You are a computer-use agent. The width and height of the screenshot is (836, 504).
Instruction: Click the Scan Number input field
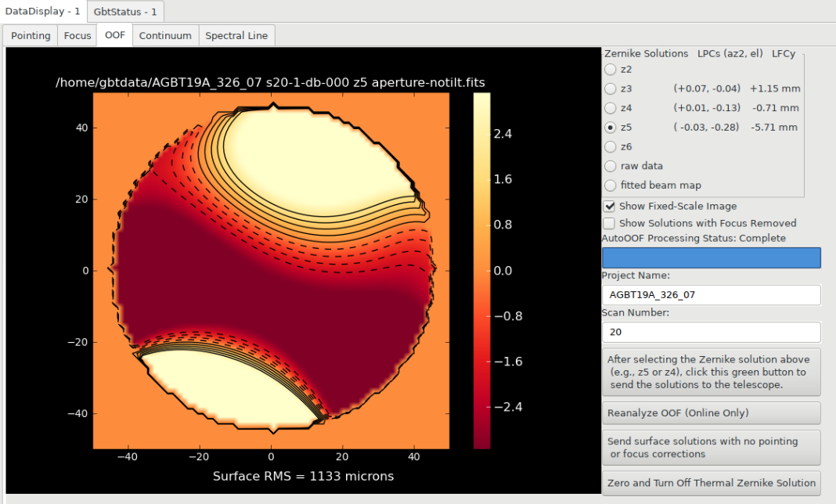(712, 333)
